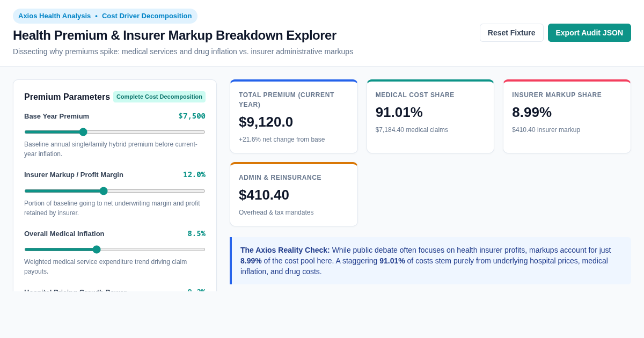Click the 8.5% medical inflation value
Screen dimensions: 644x338
coord(196,233)
